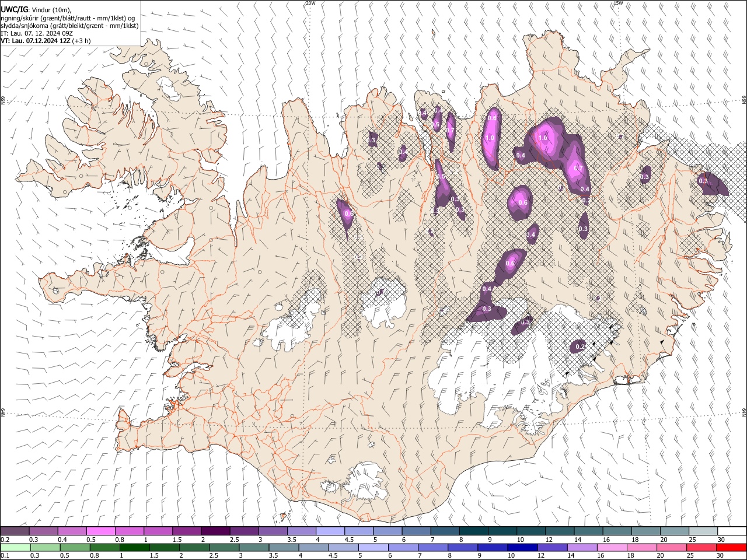
Task: Click the pale green rain swatch labeled 0.1
Action: [15, 548]
